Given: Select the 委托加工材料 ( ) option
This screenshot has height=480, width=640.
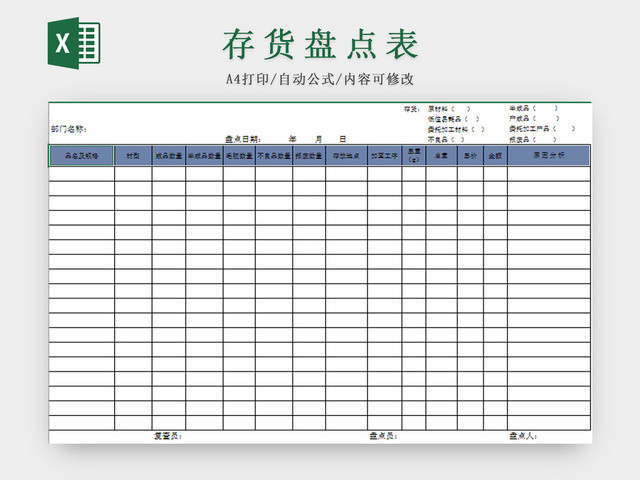Looking at the screenshot, I should [456, 129].
